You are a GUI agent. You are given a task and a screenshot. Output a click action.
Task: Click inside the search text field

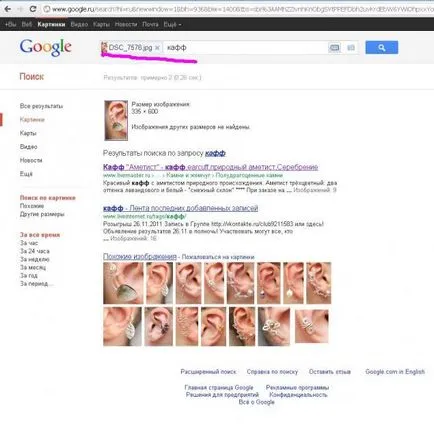pos(245,48)
